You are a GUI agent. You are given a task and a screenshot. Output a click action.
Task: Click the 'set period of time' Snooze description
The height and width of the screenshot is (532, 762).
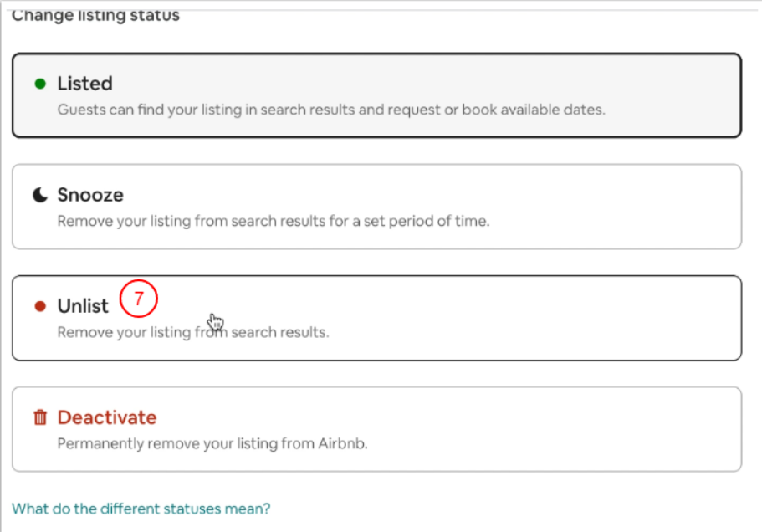tap(273, 222)
